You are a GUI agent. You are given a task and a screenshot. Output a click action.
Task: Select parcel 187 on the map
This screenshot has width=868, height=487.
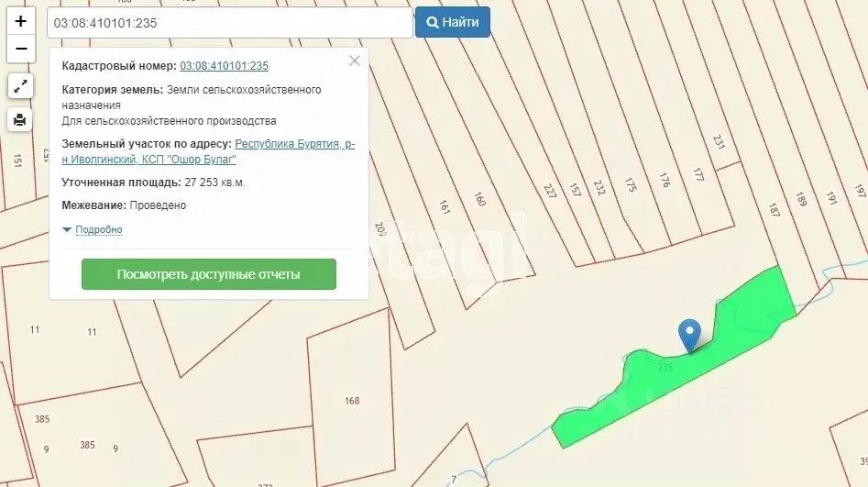pos(773,209)
